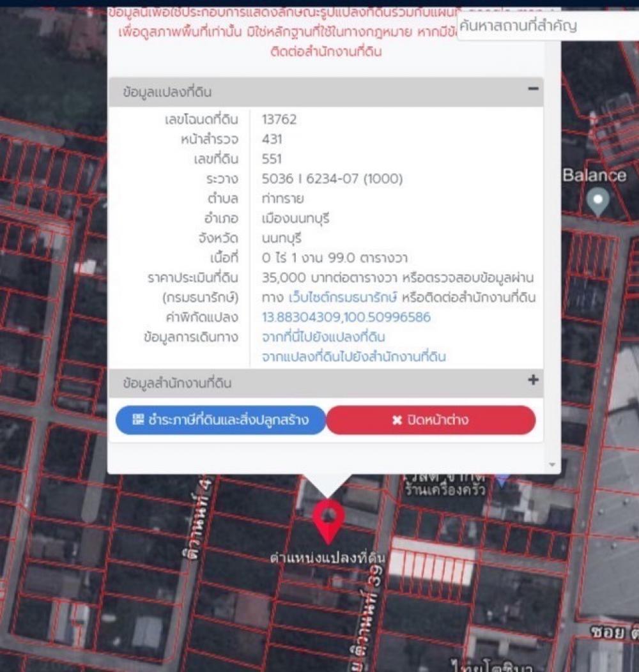Focus the ค้นหาสถานที่สำคัญ search field
The image size is (639, 672).
click(546, 26)
